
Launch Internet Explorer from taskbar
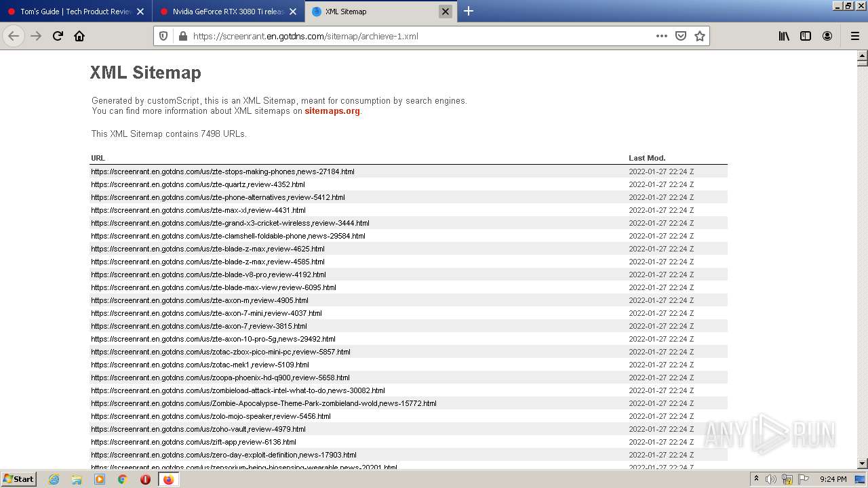point(54,479)
